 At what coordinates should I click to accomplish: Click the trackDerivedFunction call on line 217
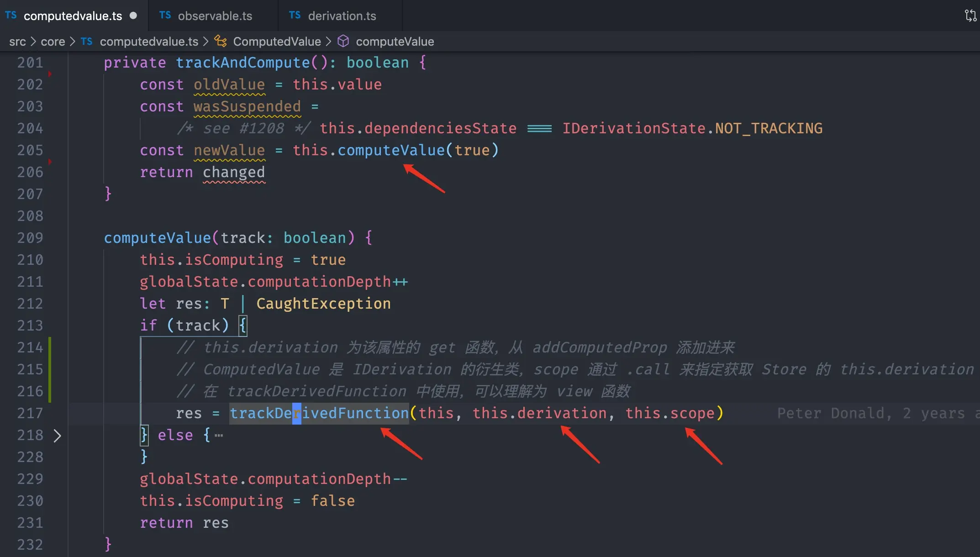coord(319,413)
